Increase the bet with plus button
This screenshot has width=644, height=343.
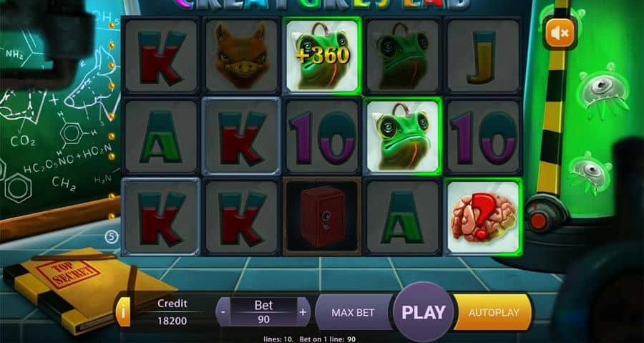(303, 311)
